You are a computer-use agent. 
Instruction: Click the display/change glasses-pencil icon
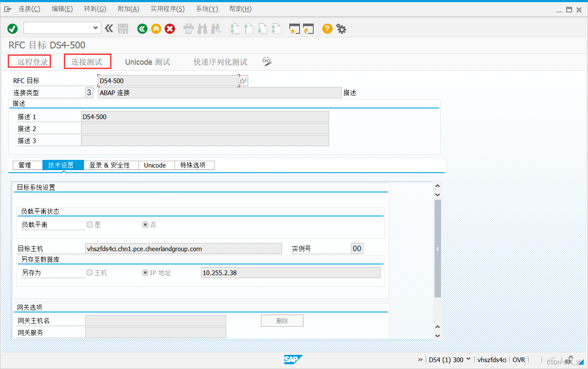point(267,62)
